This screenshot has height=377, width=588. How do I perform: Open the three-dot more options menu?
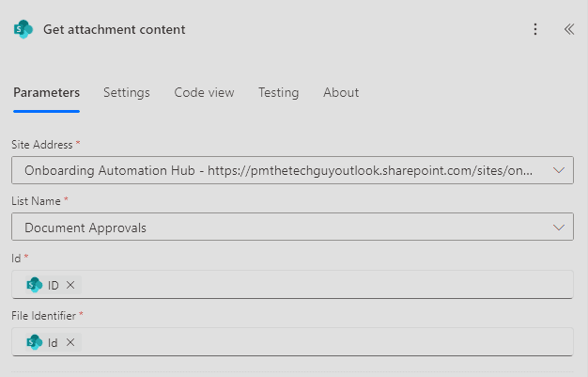point(535,29)
